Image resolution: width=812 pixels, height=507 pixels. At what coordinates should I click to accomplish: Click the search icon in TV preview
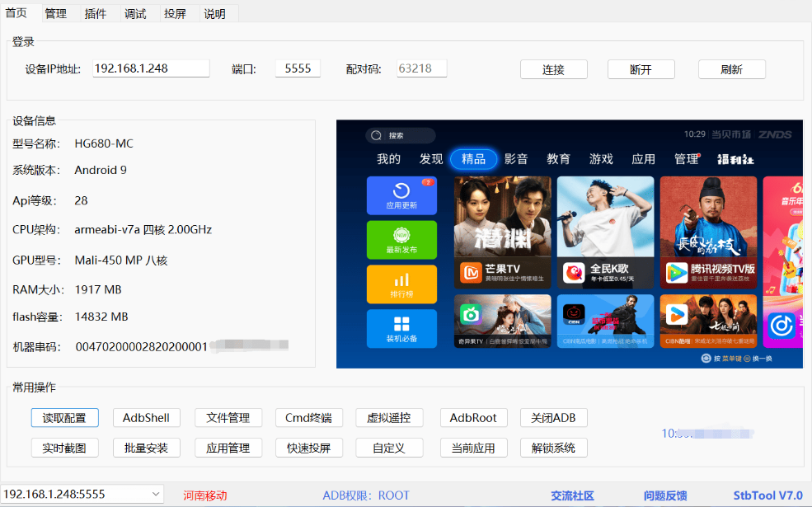click(x=378, y=135)
